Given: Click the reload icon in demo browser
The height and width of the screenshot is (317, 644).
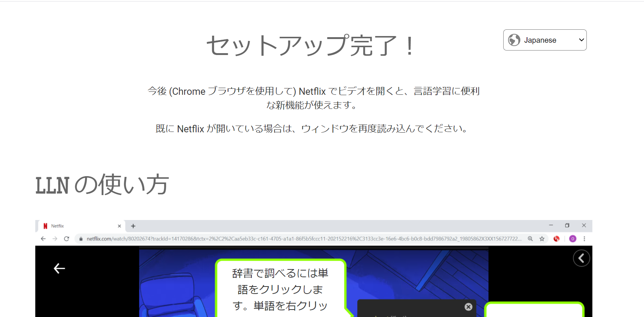Looking at the screenshot, I should pos(66,239).
